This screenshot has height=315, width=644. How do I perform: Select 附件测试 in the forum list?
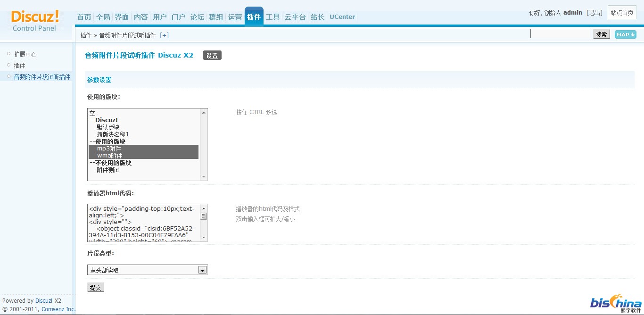tap(144, 170)
